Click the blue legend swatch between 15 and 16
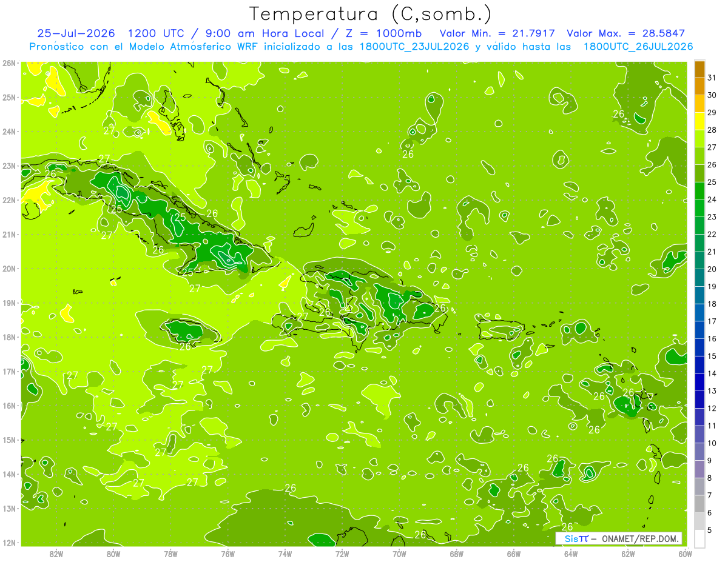 click(x=699, y=347)
